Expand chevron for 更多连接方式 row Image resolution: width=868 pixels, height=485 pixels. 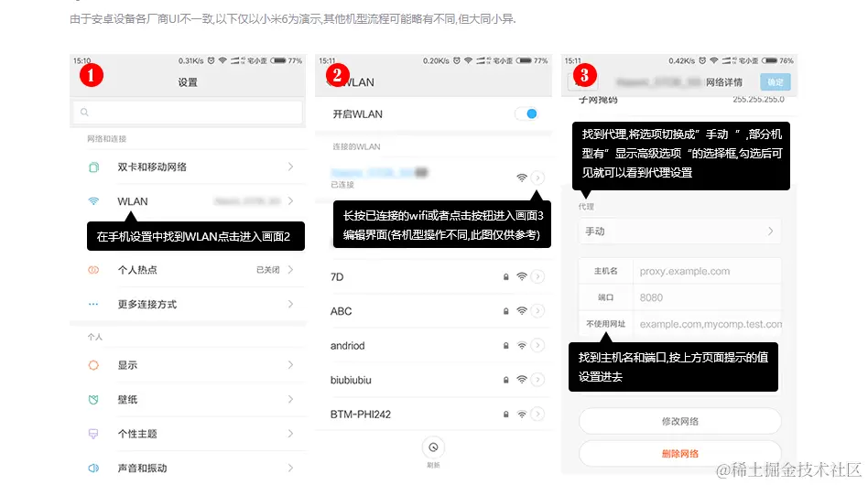pos(290,304)
